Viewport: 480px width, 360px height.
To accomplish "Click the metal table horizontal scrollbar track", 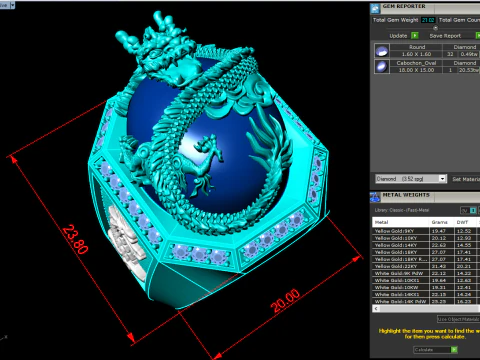I will click(430, 308).
